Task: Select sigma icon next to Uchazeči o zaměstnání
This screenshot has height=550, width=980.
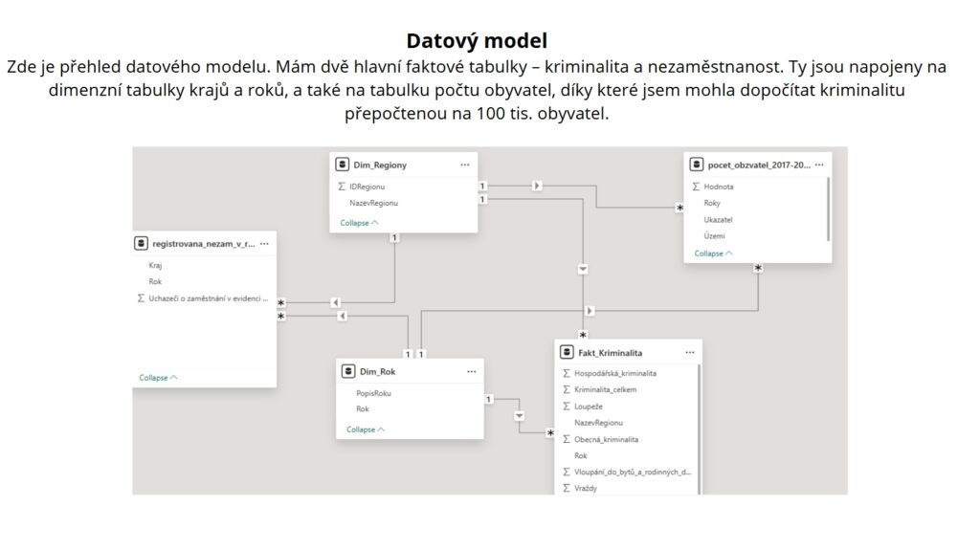Action: tap(141, 298)
